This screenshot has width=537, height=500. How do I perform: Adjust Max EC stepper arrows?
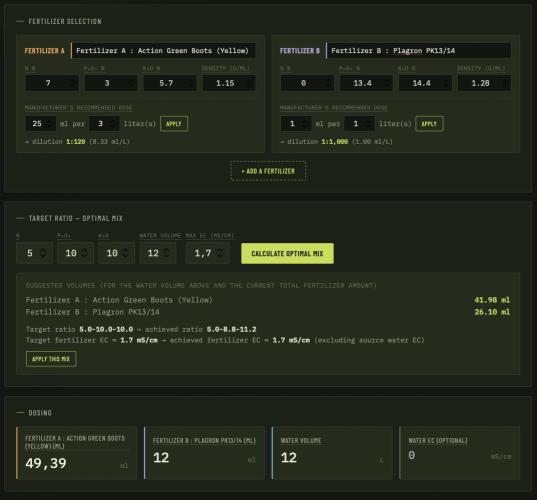[220, 253]
